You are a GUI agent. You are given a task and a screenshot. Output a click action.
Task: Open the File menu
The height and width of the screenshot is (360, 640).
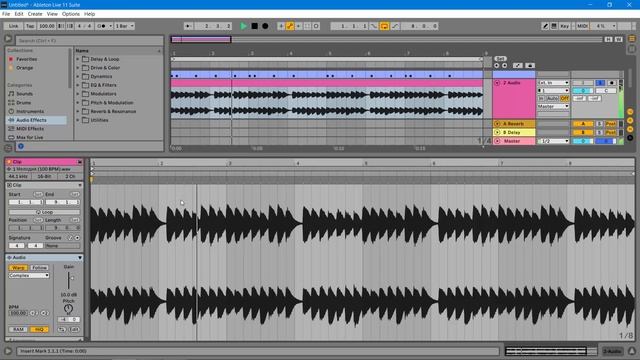point(6,14)
